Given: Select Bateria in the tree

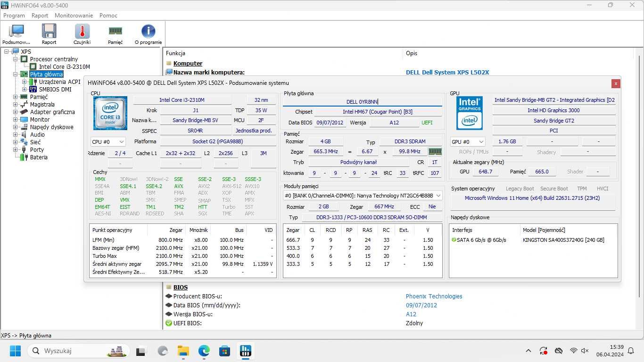Looking at the screenshot, I should [x=39, y=157].
